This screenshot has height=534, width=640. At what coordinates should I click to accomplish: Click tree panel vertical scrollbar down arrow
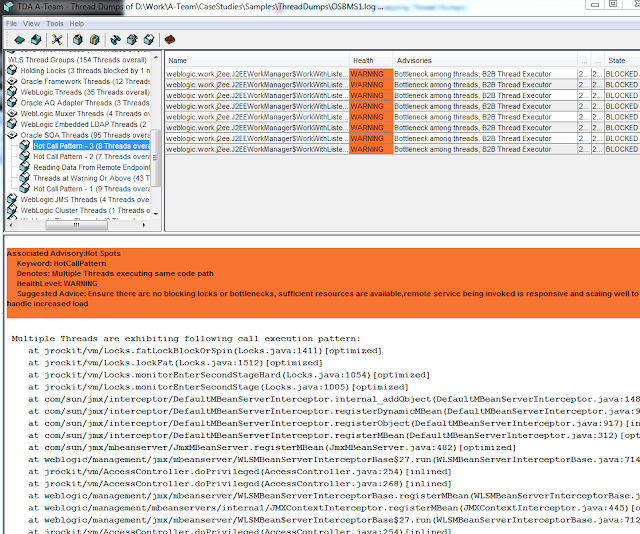(156, 214)
